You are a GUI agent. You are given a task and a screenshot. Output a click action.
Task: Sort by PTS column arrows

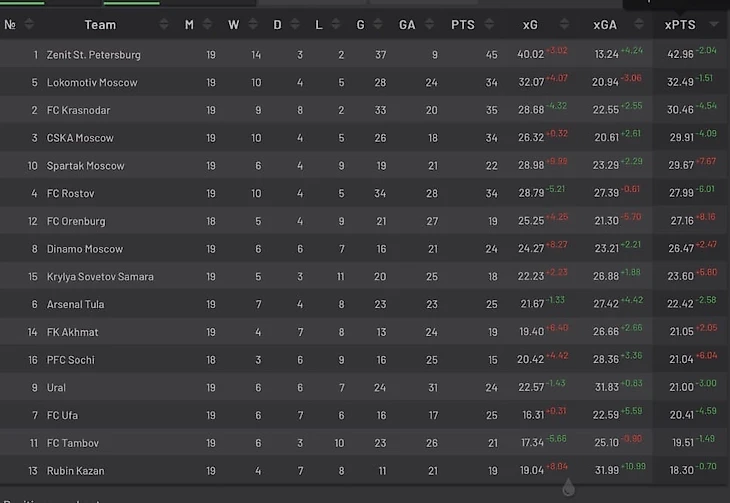(489, 24)
